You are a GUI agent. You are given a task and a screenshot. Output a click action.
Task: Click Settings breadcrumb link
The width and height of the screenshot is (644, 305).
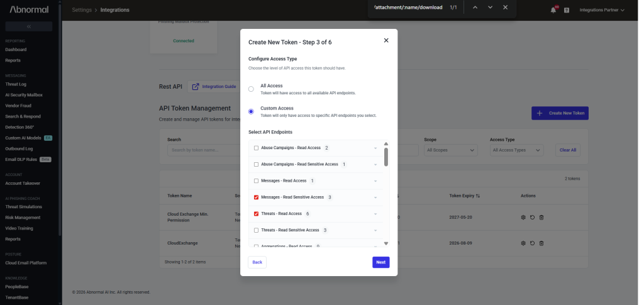82,10
